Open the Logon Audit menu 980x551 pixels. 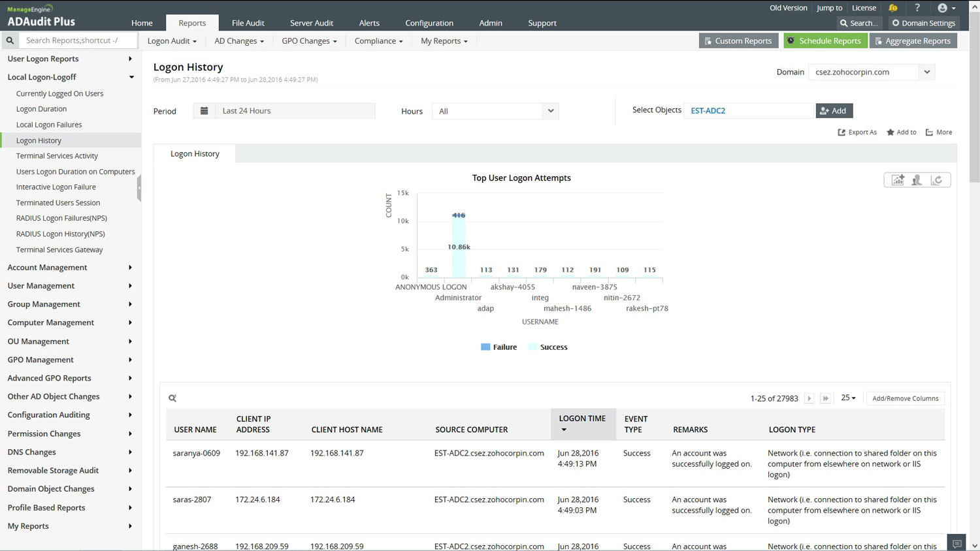point(172,41)
